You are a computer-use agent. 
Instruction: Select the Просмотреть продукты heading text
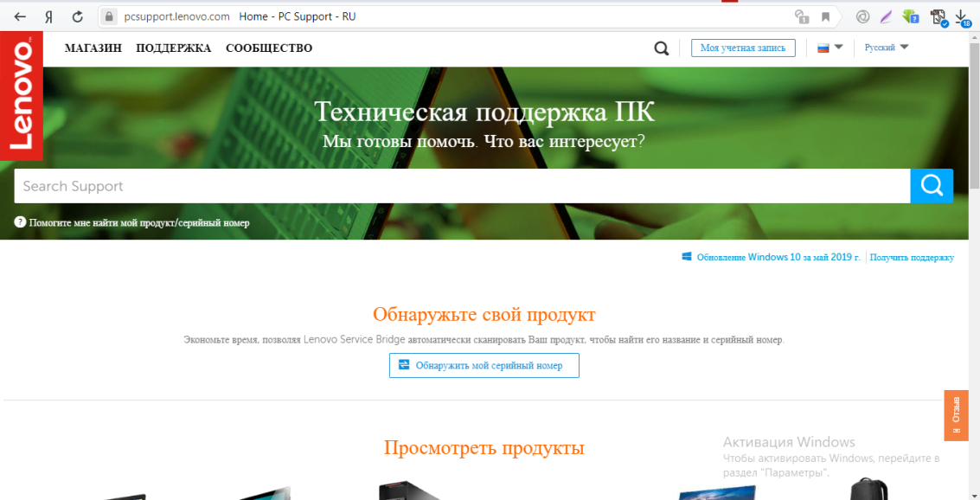pos(484,448)
